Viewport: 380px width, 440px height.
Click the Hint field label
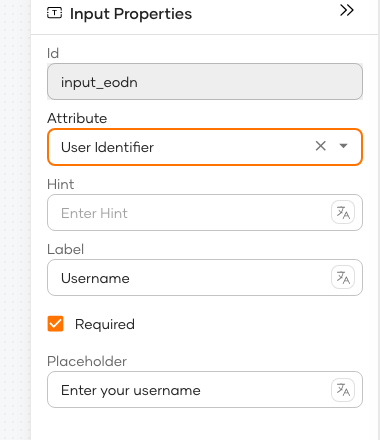click(x=60, y=184)
